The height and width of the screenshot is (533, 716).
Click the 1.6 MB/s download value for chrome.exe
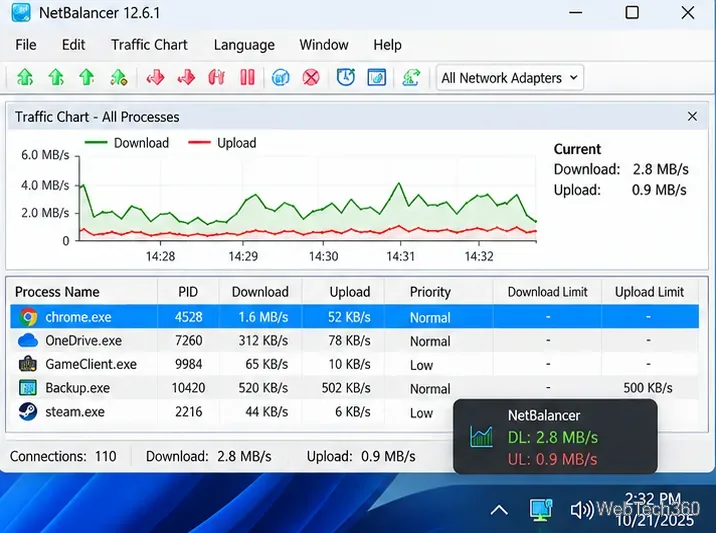pyautogui.click(x=263, y=317)
